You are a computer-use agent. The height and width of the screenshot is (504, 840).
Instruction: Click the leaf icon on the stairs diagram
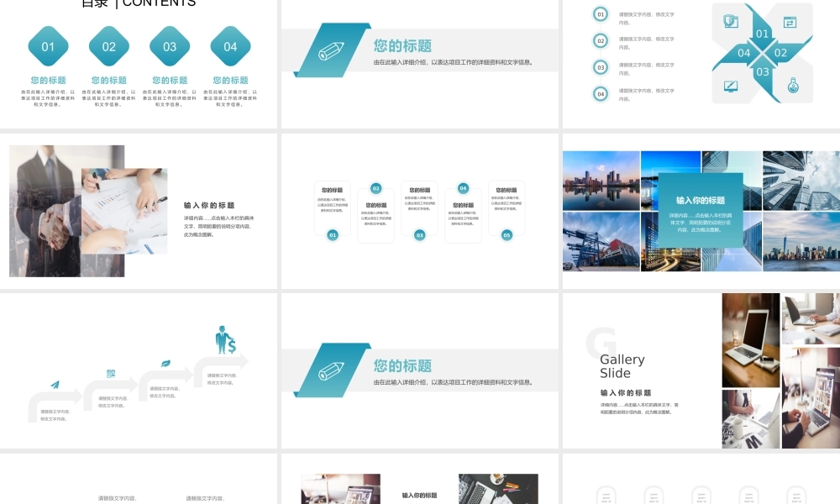[165, 363]
